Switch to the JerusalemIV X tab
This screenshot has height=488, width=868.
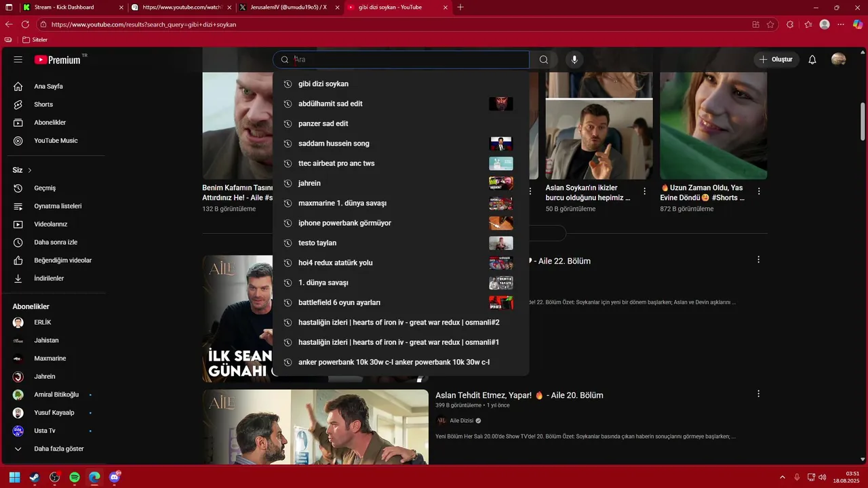coord(290,7)
